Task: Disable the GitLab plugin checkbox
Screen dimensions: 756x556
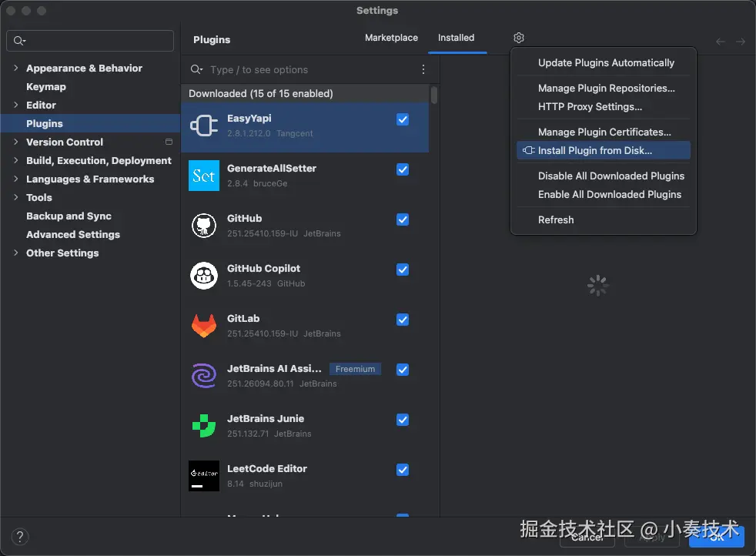Action: point(403,320)
